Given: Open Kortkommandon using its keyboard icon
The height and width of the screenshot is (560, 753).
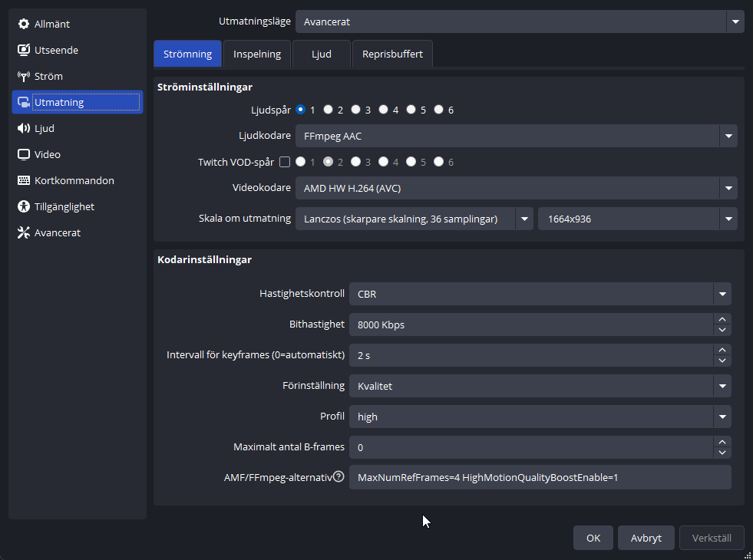Looking at the screenshot, I should (x=24, y=181).
